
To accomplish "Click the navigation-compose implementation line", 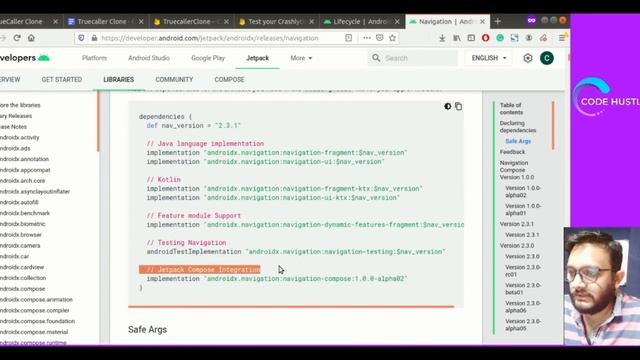I will click(x=277, y=279).
